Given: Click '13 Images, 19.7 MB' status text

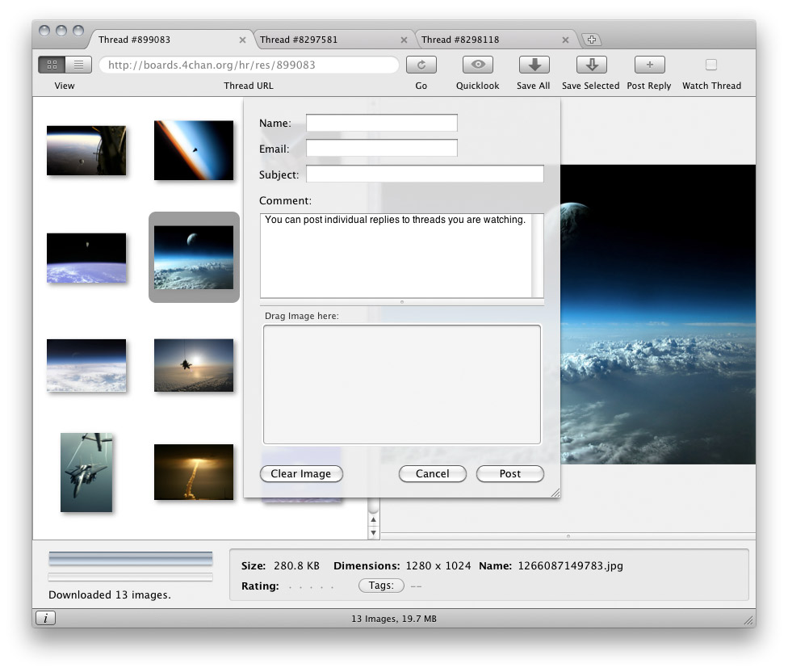Looking at the screenshot, I should 394,618.
